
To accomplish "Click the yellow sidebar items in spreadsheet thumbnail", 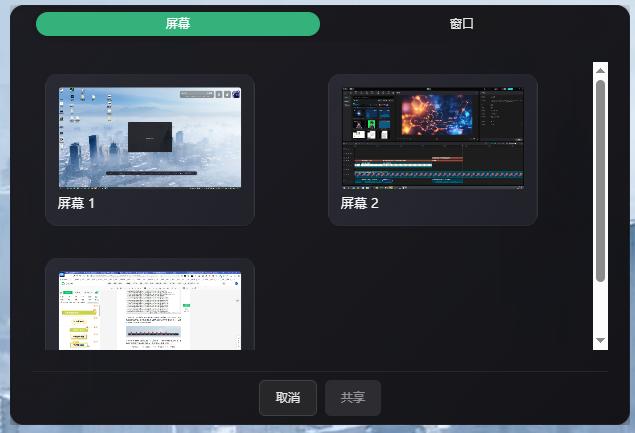I will point(79,323).
